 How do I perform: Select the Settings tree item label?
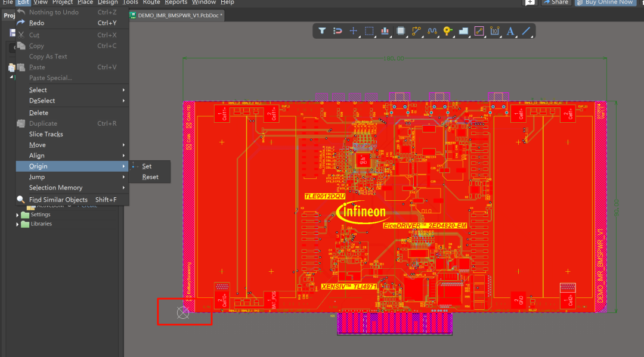(41, 215)
